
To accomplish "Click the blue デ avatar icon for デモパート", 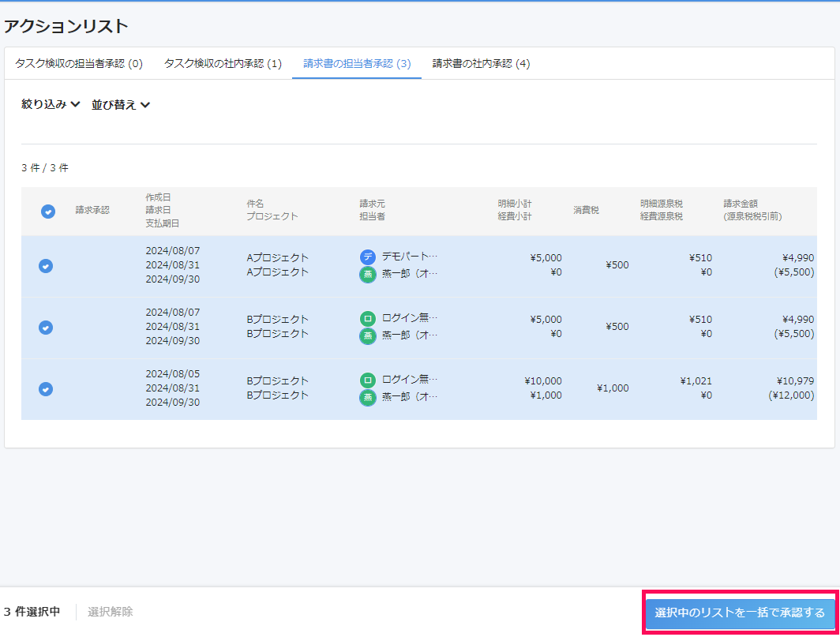I will point(368,257).
